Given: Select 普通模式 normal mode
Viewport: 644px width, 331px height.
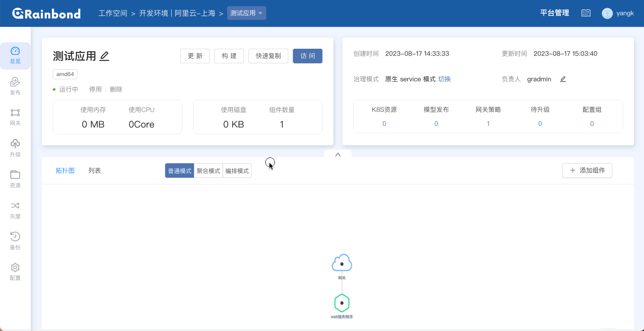Looking at the screenshot, I should click(179, 170).
